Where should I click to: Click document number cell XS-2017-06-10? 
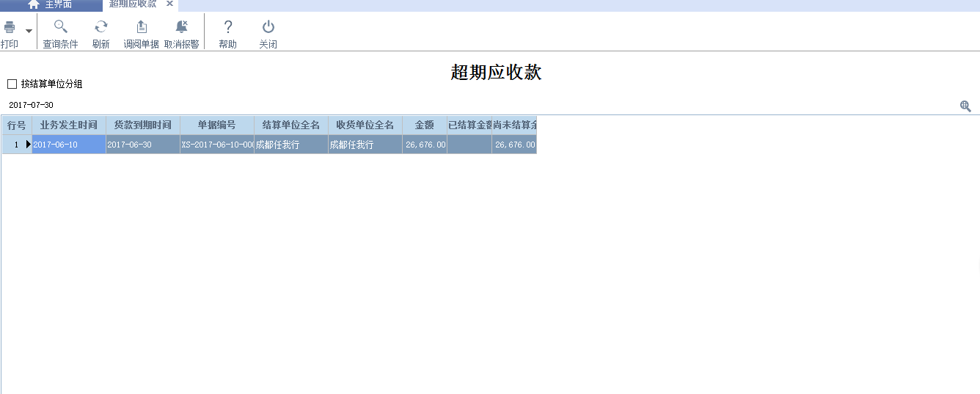click(217, 145)
